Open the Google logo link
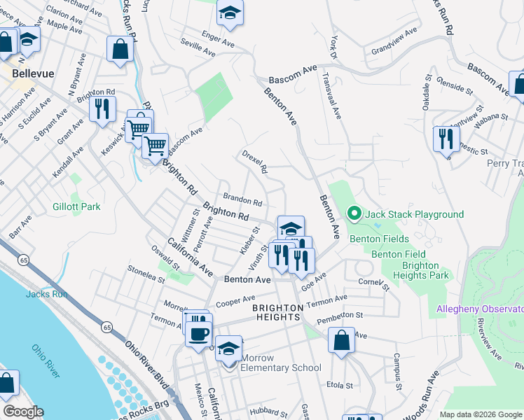 coord(23,412)
